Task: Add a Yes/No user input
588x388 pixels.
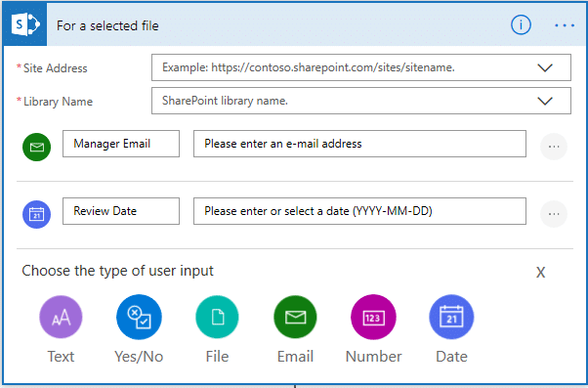Action: [139, 317]
